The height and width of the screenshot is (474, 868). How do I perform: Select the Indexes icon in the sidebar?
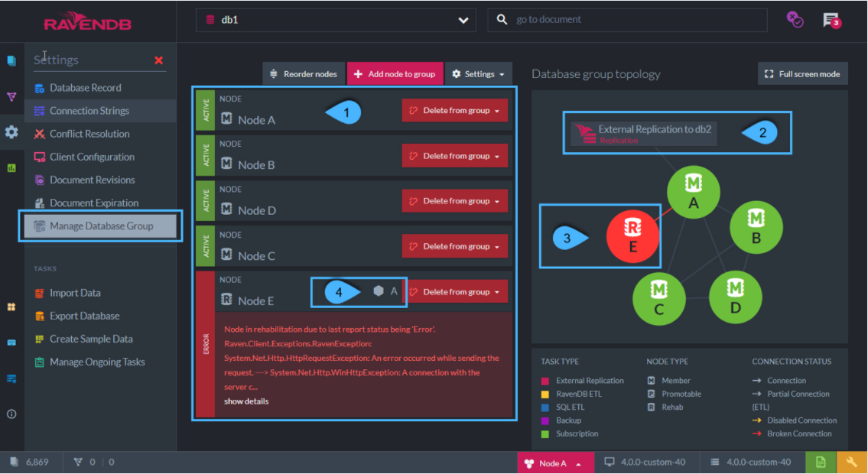pyautogui.click(x=11, y=97)
